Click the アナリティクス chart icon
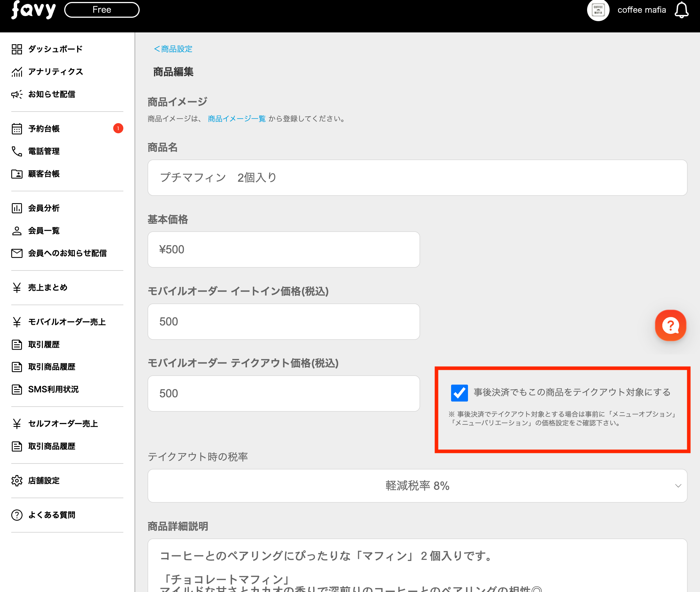Screen dimensions: 700x592 17,72
